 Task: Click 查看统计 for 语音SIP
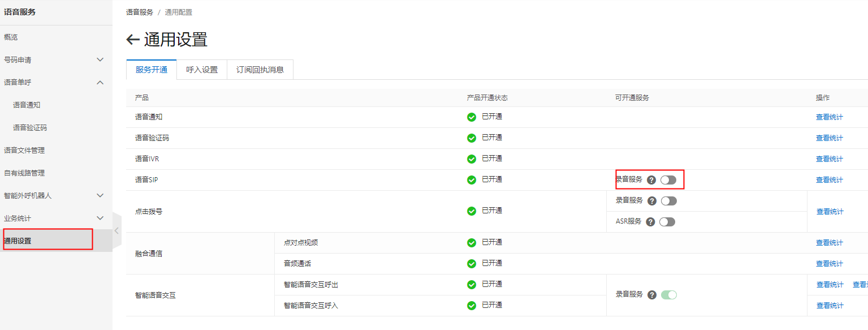[829, 180]
